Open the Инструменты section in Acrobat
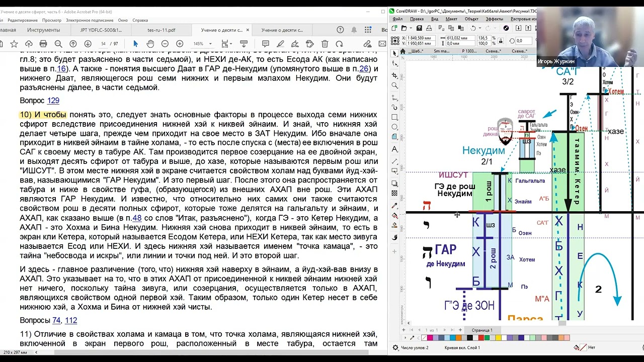Viewport: 644px width, 362px height. [44, 30]
